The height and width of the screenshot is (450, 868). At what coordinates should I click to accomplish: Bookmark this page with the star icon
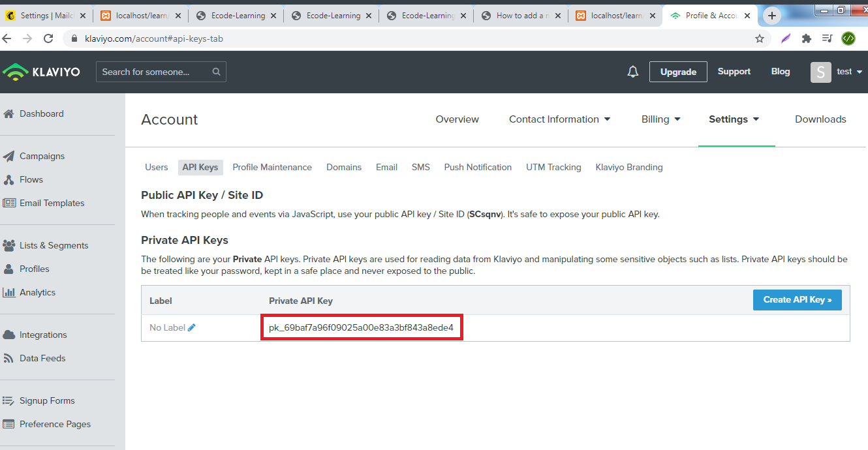pyautogui.click(x=760, y=38)
